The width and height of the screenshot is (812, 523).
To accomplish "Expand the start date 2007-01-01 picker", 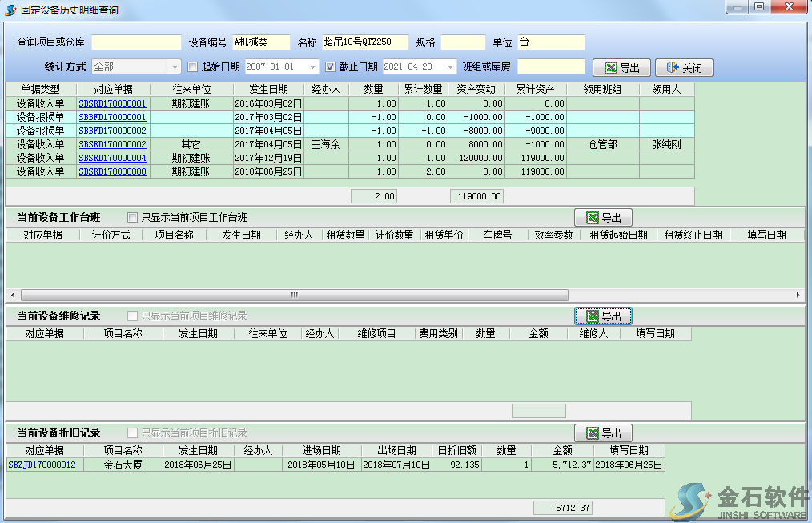I will click(313, 67).
